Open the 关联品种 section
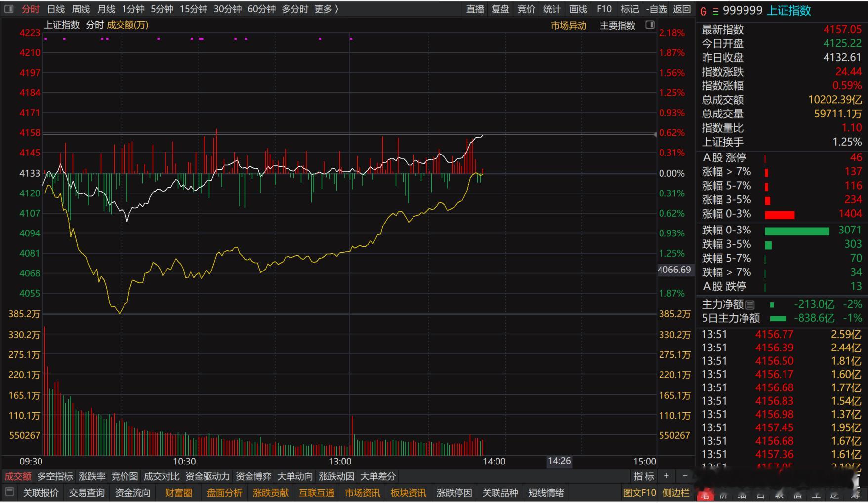The image size is (868, 503). [x=500, y=493]
